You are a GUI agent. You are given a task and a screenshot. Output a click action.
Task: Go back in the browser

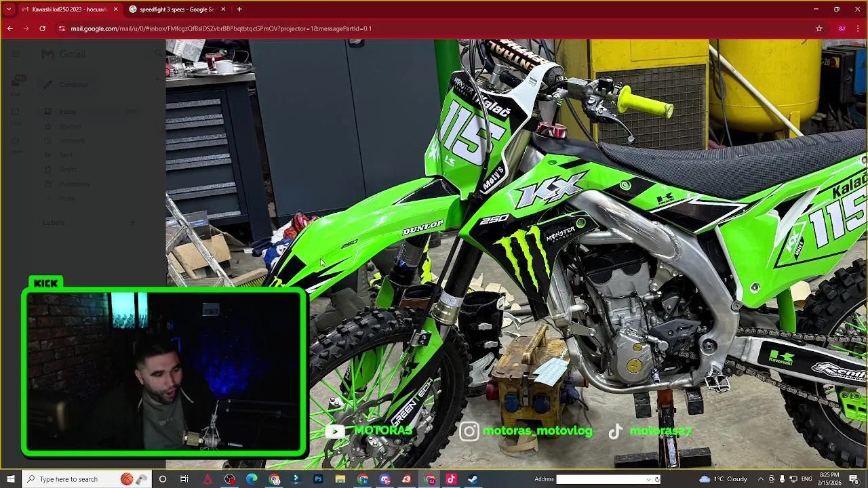click(x=9, y=28)
